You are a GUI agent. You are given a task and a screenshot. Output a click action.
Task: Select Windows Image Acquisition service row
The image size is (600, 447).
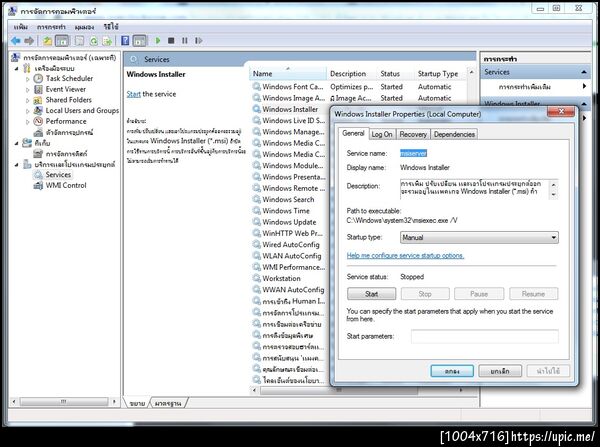click(x=293, y=98)
